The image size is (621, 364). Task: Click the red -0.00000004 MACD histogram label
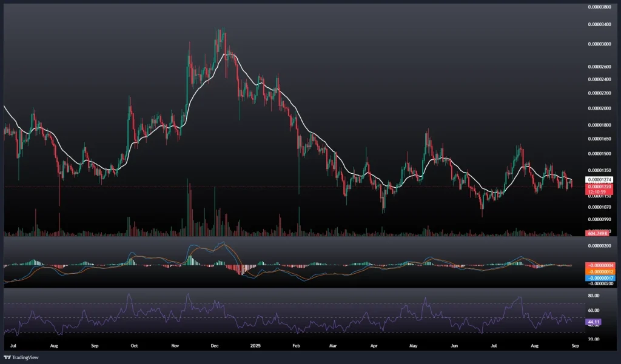click(x=599, y=265)
